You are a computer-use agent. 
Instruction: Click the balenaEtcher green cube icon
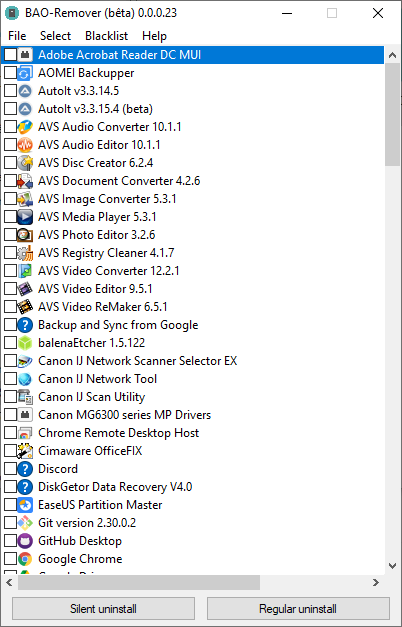pos(25,343)
